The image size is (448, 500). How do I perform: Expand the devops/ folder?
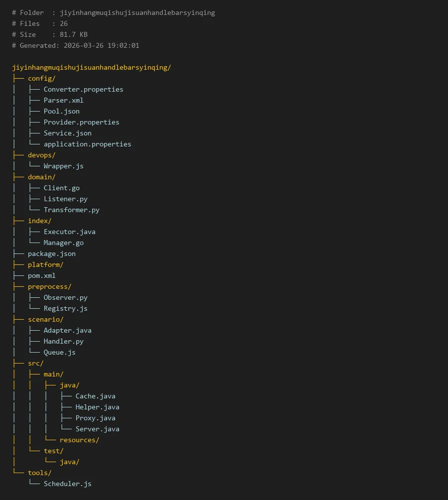pos(41,155)
